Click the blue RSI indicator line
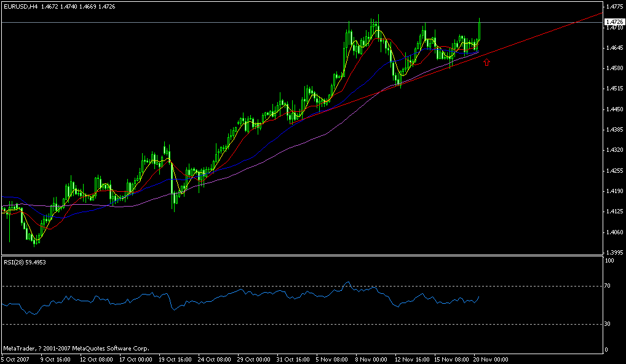This screenshot has height=364, width=626. [x=240, y=291]
